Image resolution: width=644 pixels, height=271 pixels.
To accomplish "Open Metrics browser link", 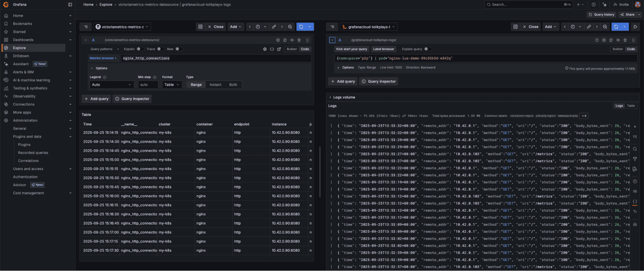I will click(103, 58).
